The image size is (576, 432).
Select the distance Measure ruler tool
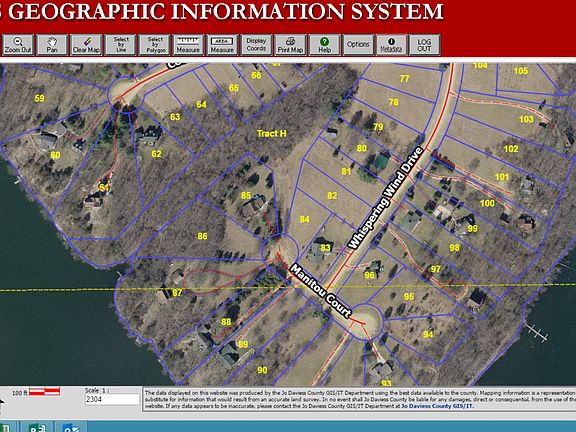click(x=188, y=45)
